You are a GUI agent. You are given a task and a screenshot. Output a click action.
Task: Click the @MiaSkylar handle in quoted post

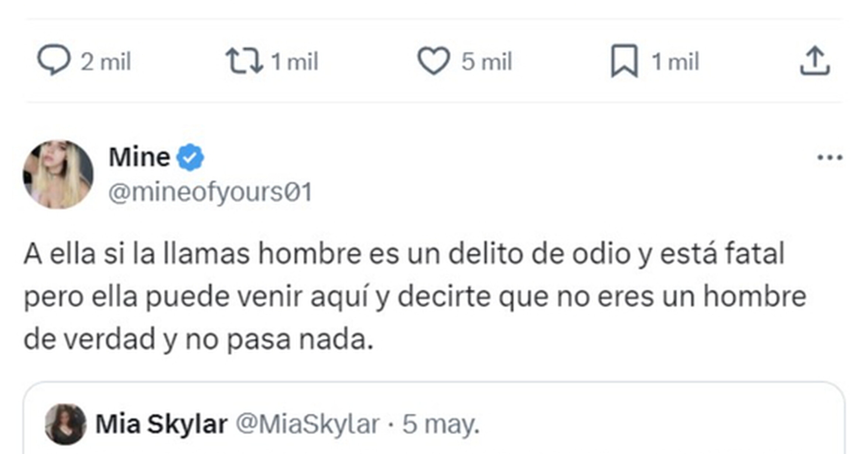308,424
